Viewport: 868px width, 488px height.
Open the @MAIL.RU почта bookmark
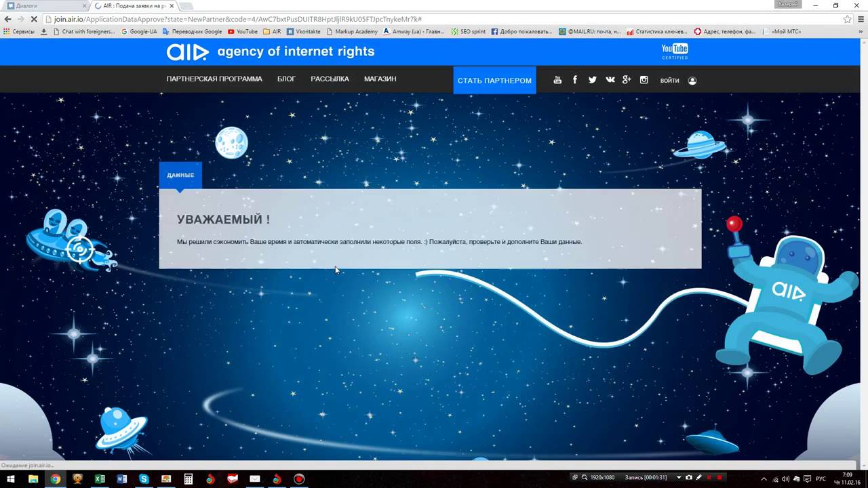point(590,31)
